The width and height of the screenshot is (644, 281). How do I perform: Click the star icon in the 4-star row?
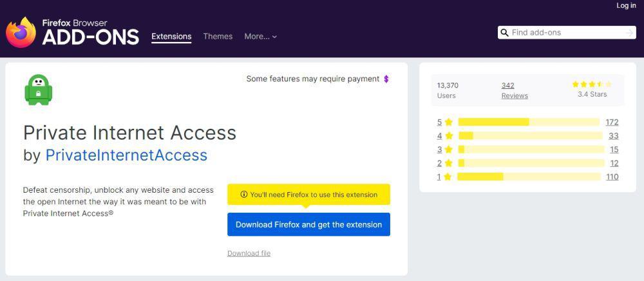click(x=449, y=135)
